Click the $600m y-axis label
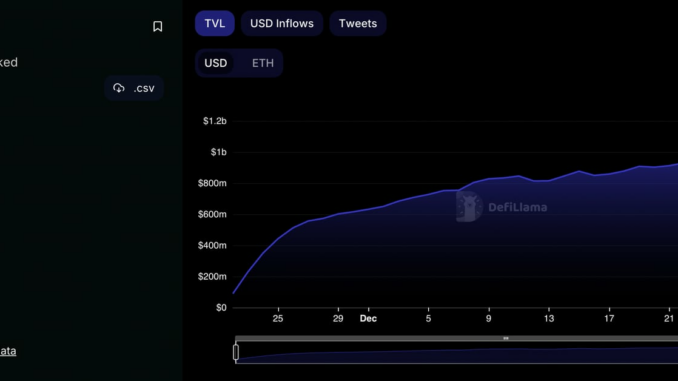 [212, 215]
